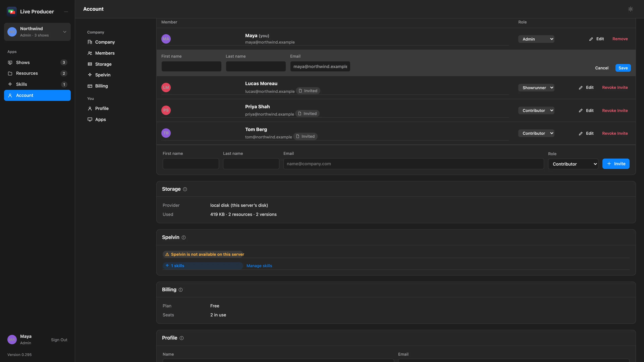
Task: Jump to Members settings section
Action: point(101,53)
